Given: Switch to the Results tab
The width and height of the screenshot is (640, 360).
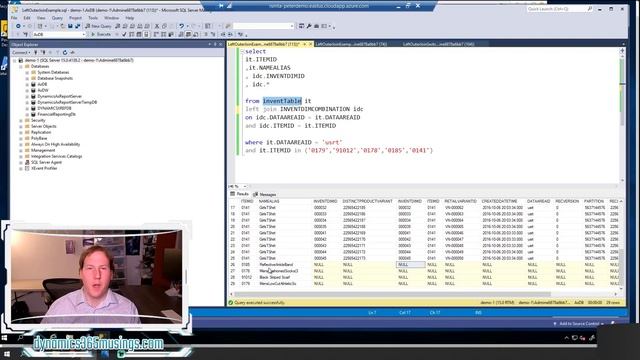Looking at the screenshot, I should (x=239, y=194).
